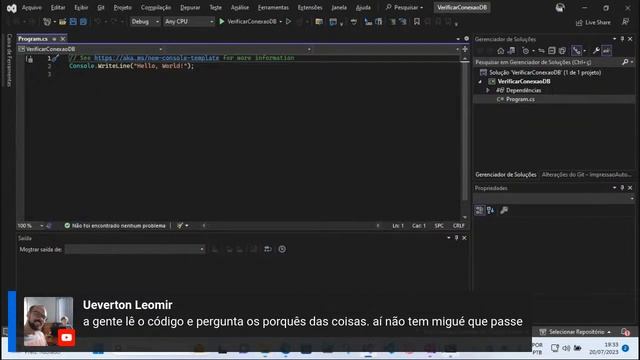This screenshot has height=360, width=640.
Task: Click search magnifier in Solution Explorer box
Action: pyautogui.click(x=625, y=62)
